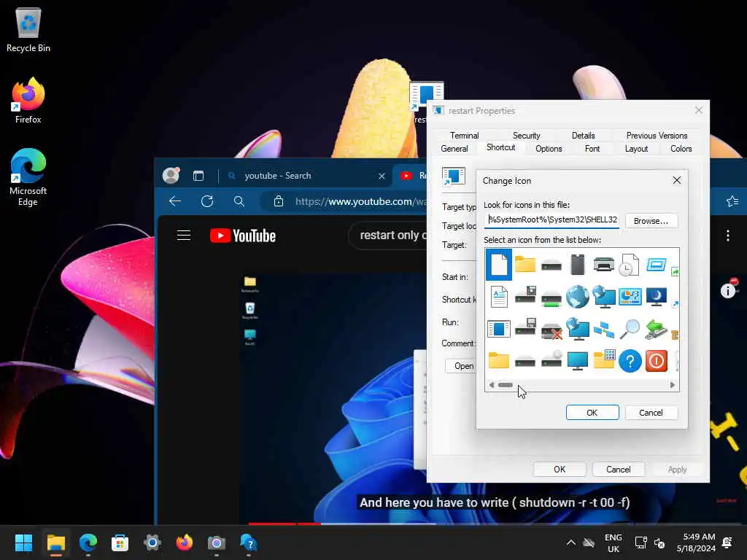The image size is (747, 560).
Task: Open Recycle Bin on desktop
Action: (28, 29)
